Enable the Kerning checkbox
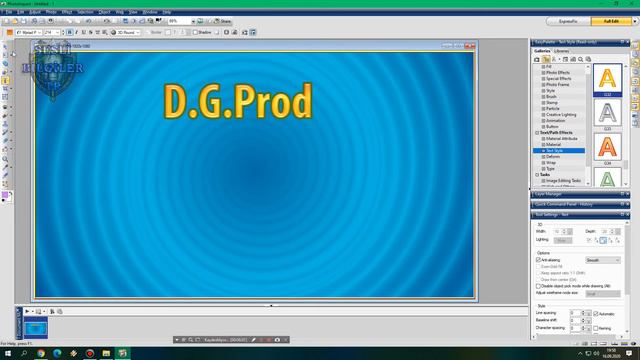 tap(596, 328)
